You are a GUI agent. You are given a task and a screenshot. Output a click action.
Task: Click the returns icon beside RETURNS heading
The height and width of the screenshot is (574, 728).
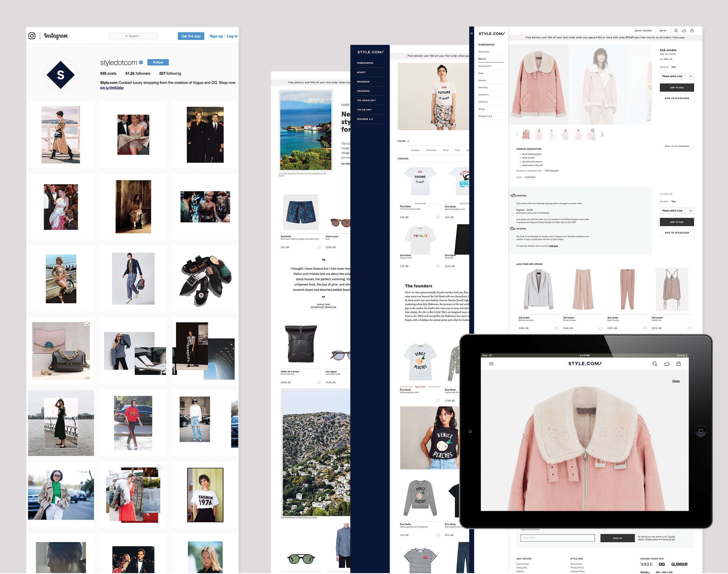pyautogui.click(x=513, y=229)
